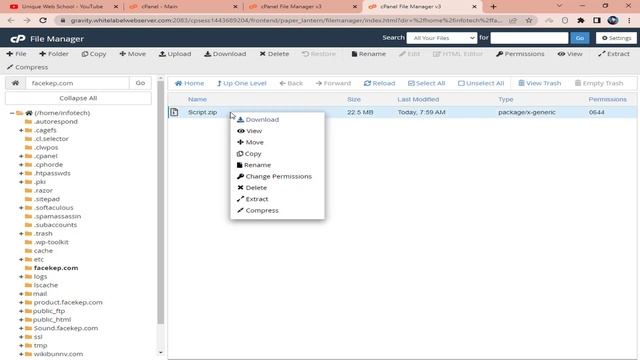Viewport: 640px width, 360px height.
Task: Create a new file with the File button
Action: pyautogui.click(x=16, y=54)
